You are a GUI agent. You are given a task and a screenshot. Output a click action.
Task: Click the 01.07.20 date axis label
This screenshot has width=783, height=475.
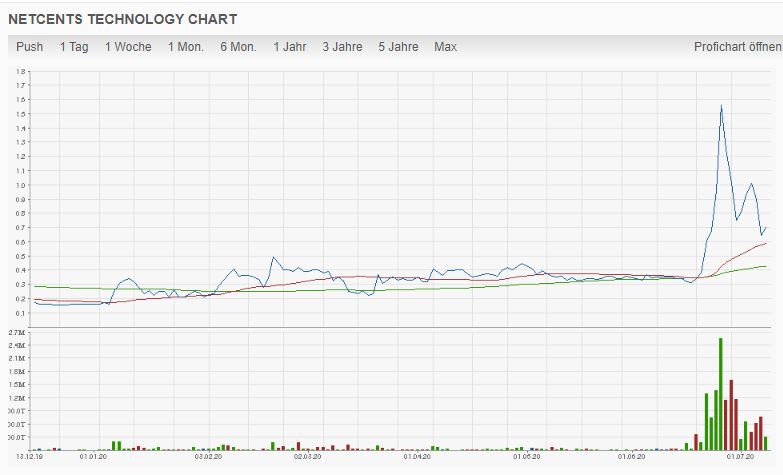coord(741,457)
